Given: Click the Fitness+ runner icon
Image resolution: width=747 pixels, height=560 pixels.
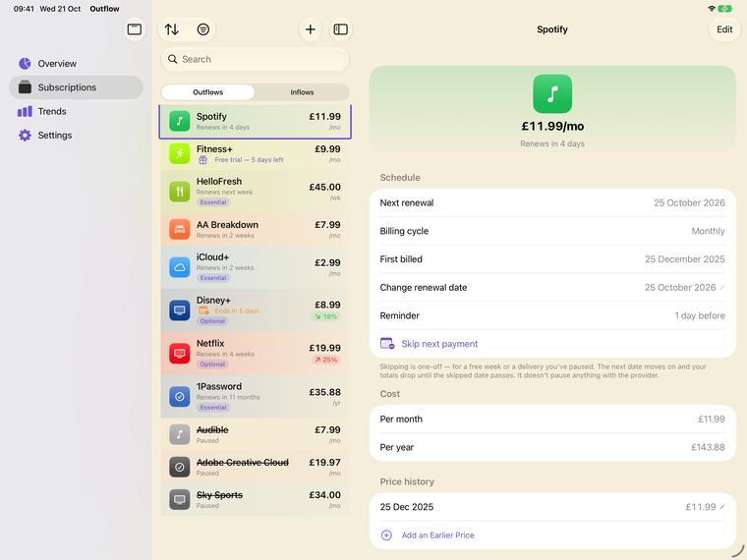Looking at the screenshot, I should pos(180,154).
